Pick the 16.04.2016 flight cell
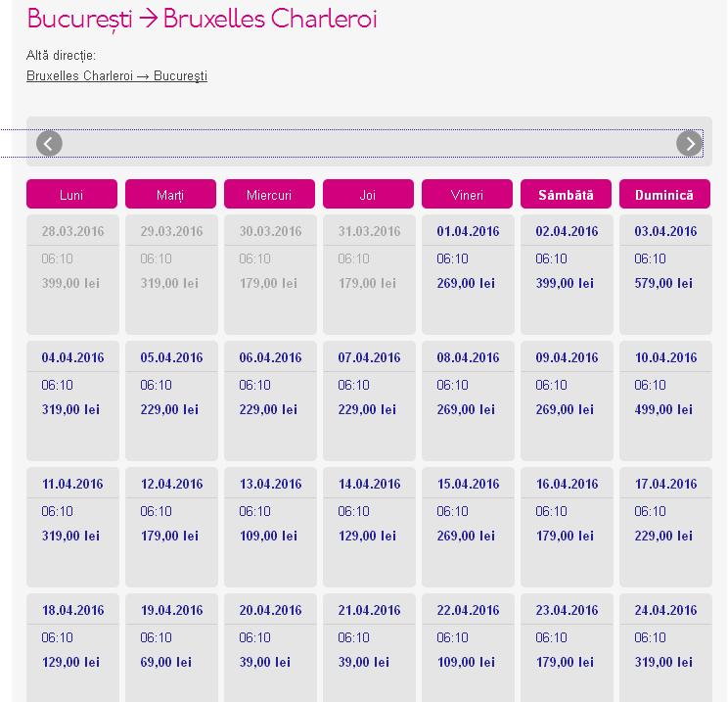Screen dimensions: 728x702 coord(567,527)
